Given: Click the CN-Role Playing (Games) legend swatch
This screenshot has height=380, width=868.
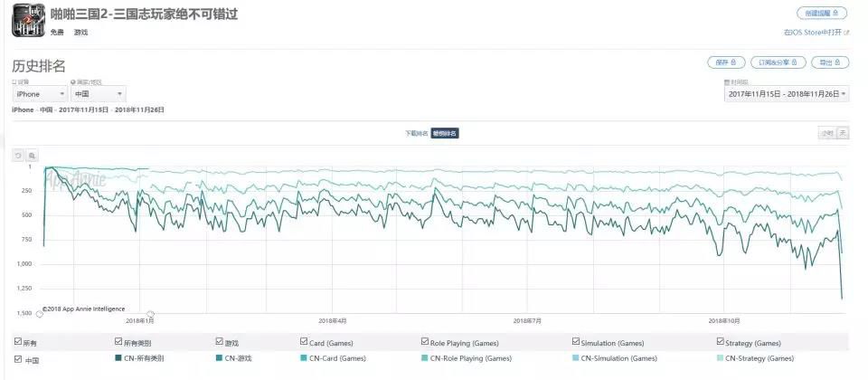Looking at the screenshot, I should (x=425, y=358).
